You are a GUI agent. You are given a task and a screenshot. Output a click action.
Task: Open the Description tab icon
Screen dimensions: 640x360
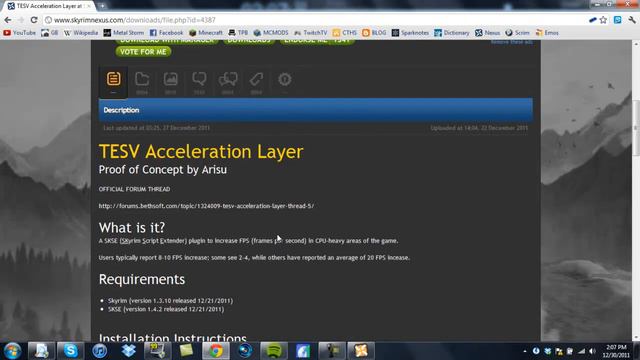tap(113, 82)
